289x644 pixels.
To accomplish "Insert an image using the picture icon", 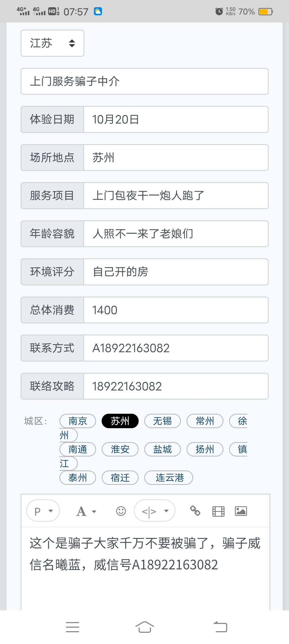I will pos(241,511).
